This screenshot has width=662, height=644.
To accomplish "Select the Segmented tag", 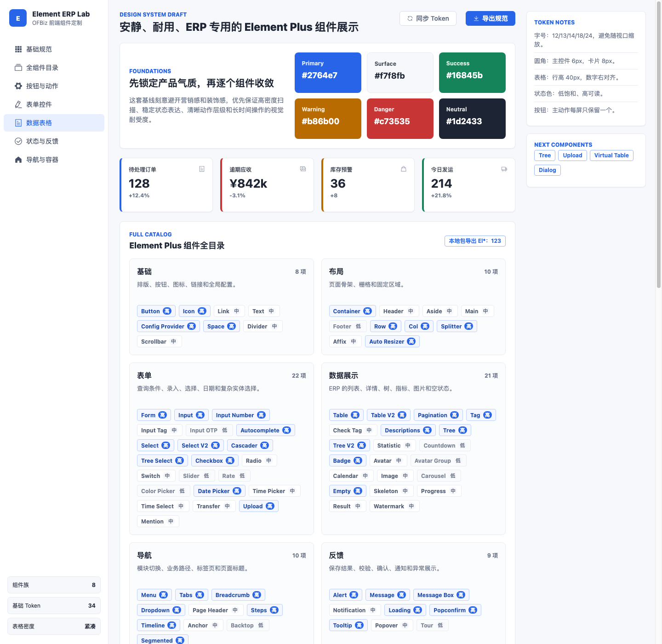I will click(162, 640).
